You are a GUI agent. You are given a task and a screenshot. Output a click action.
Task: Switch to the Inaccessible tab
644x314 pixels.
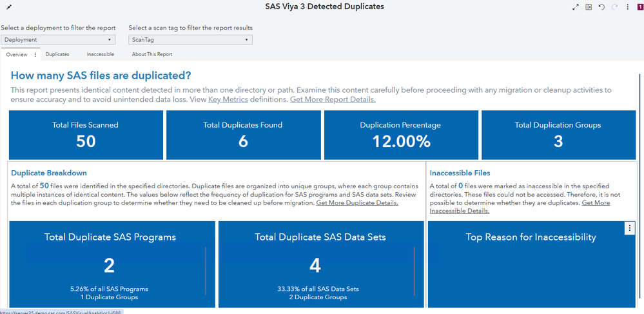click(100, 54)
